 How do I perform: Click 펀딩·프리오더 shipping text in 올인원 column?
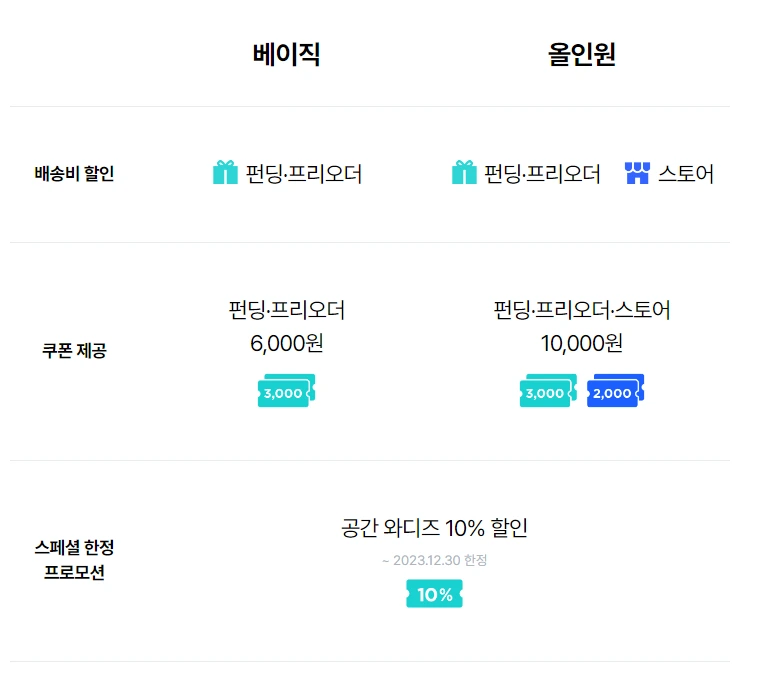(542, 174)
